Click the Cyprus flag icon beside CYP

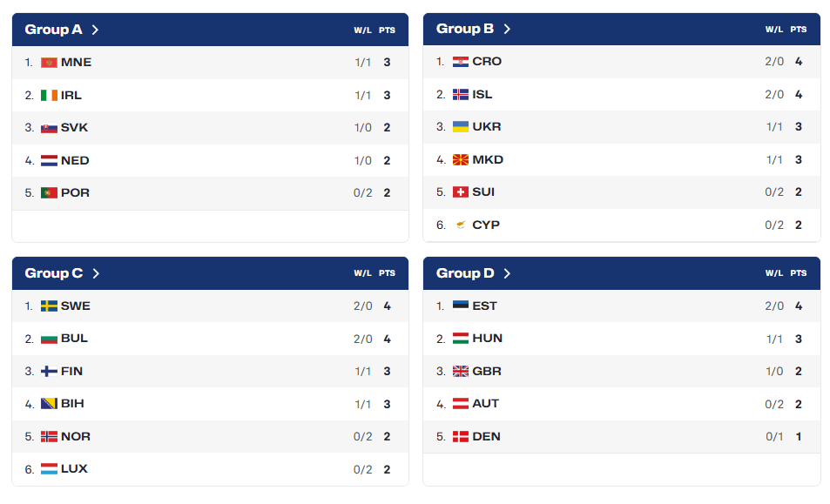pyautogui.click(x=461, y=225)
